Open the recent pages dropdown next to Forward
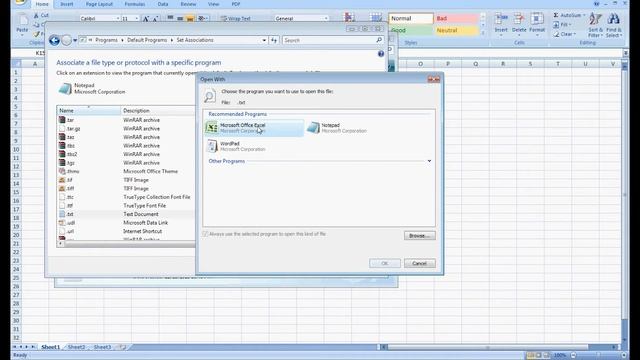This screenshot has height=360, width=640. (x=75, y=40)
